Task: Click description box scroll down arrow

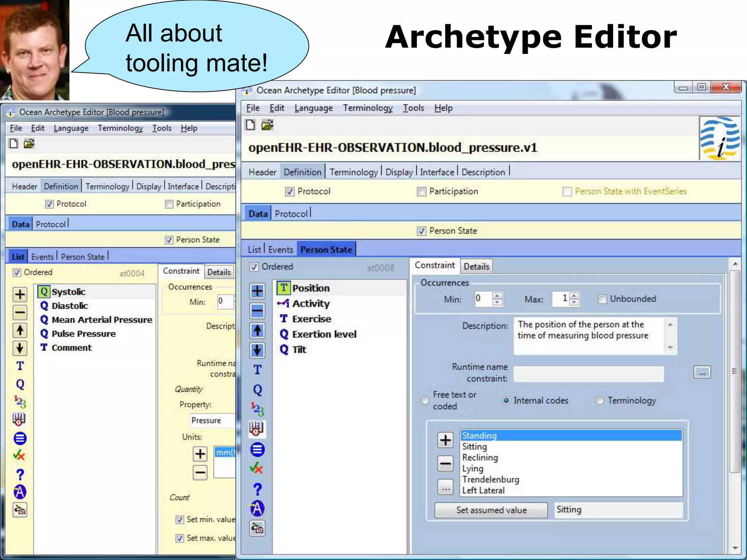Action: [670, 347]
